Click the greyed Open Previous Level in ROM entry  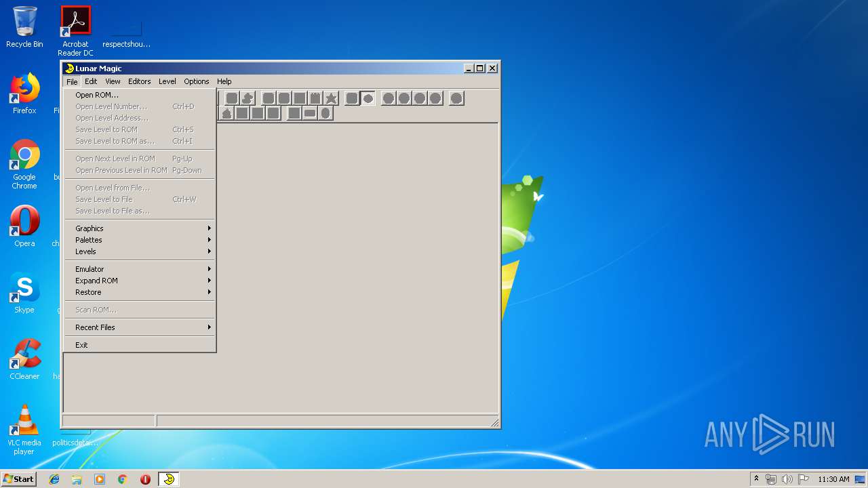coord(140,170)
